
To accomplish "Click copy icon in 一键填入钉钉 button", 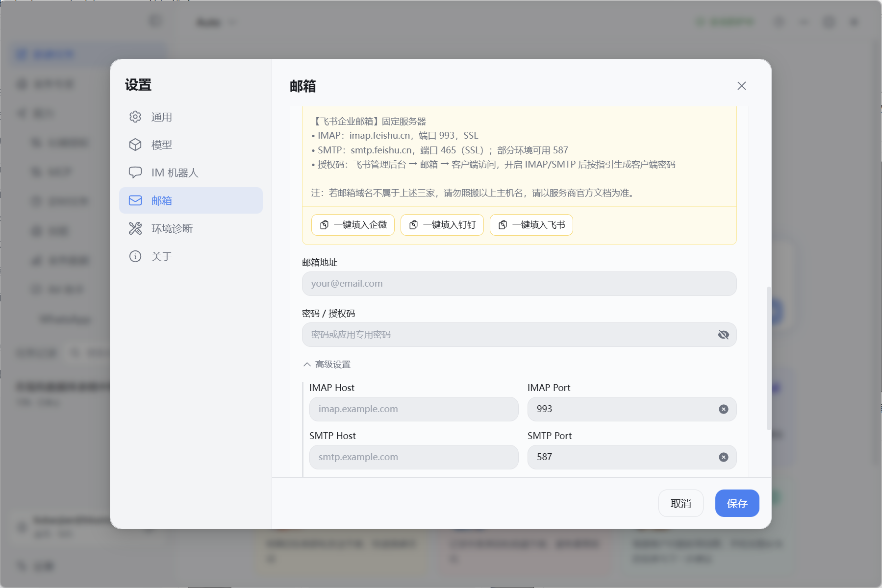I will [413, 225].
